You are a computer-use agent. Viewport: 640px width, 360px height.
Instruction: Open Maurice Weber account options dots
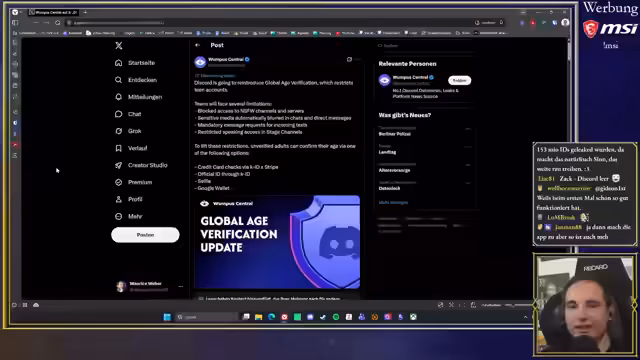[x=180, y=287]
